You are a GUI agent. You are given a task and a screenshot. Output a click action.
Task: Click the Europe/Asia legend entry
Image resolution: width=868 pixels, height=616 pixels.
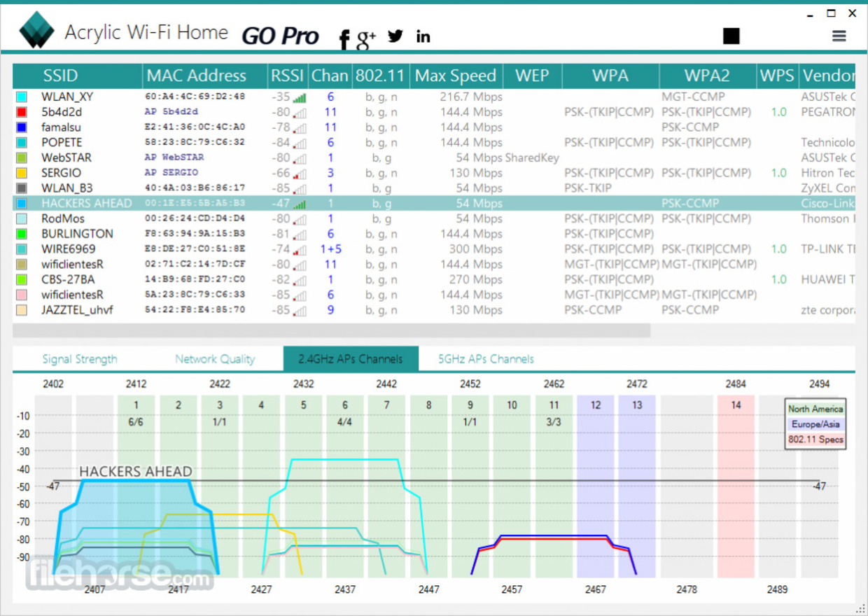(815, 423)
